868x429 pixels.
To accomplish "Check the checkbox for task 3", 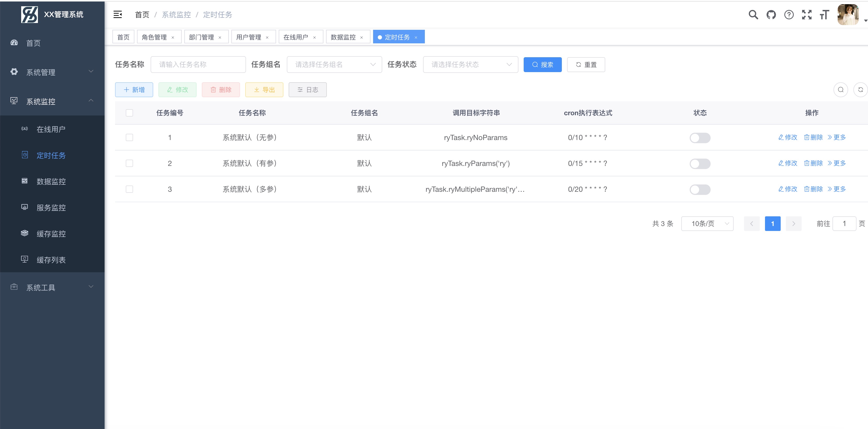I will click(x=129, y=189).
